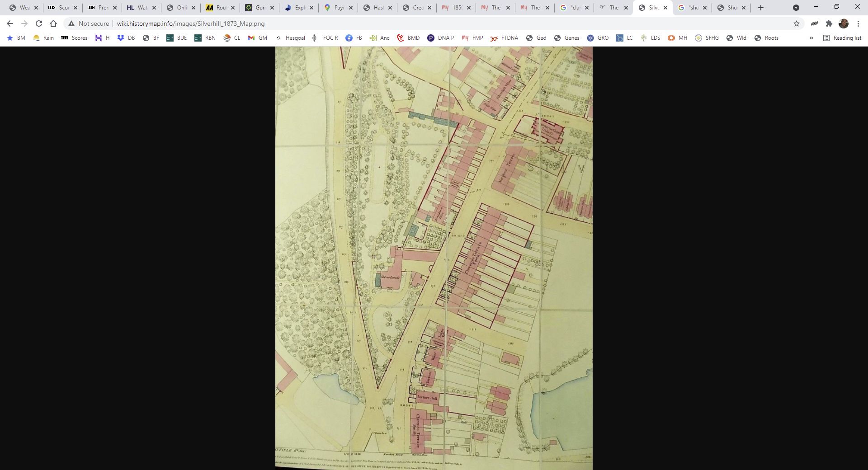Open the Reading list panel
This screenshot has height=470, width=868.
tap(842, 38)
